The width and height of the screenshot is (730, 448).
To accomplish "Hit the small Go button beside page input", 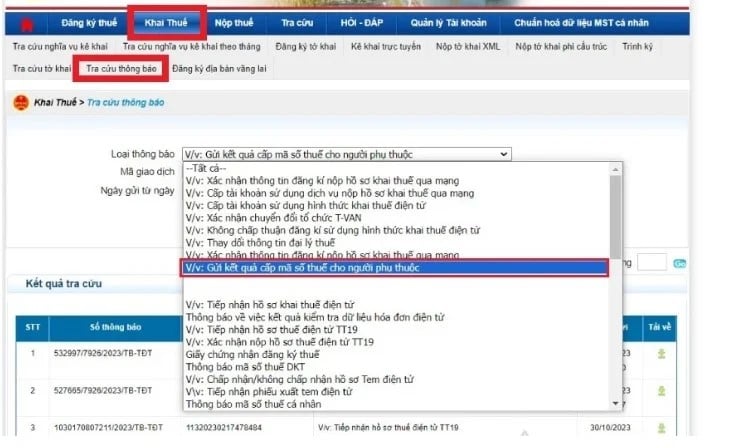I will [x=679, y=264].
